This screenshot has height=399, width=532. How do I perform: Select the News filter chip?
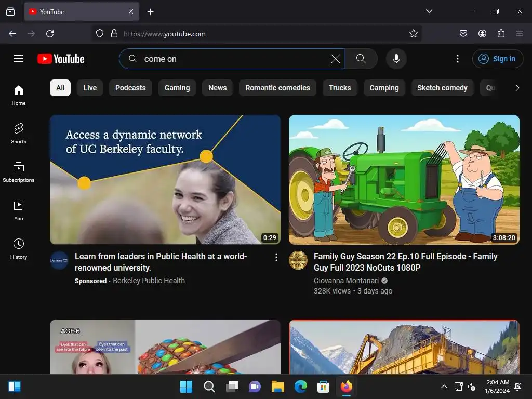pyautogui.click(x=218, y=88)
